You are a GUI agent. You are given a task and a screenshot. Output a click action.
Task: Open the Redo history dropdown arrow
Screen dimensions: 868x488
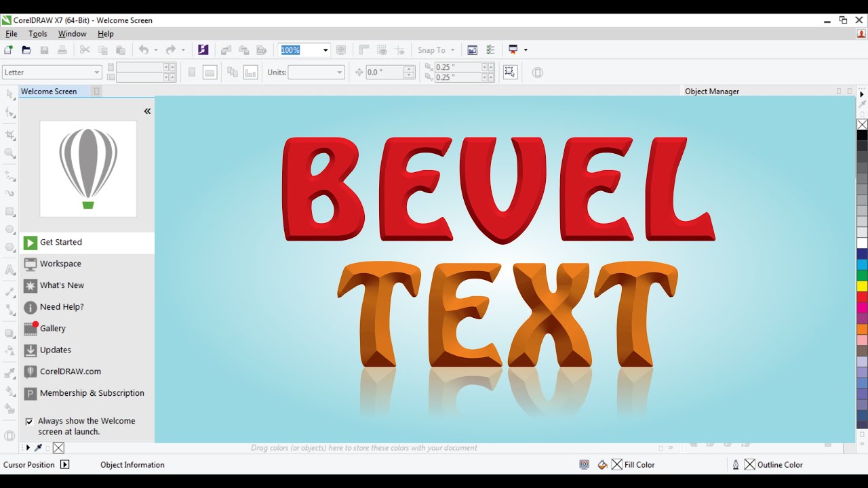click(183, 50)
